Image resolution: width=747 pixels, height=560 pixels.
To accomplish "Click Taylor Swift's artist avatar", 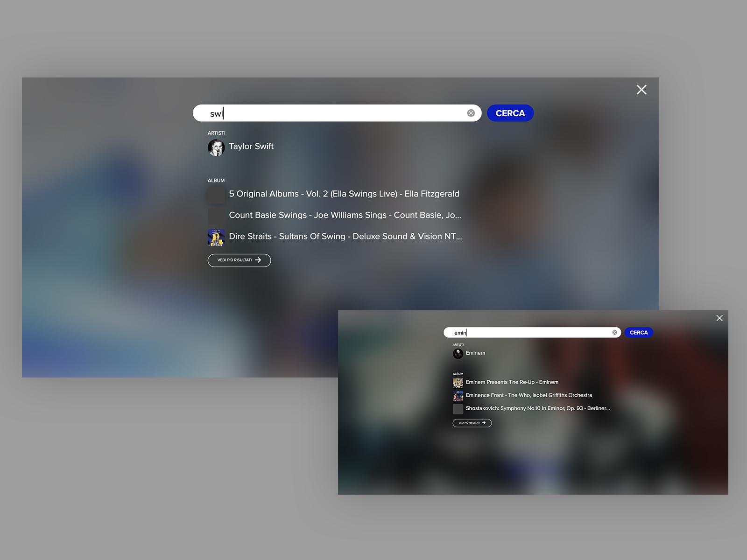I will tap(216, 147).
